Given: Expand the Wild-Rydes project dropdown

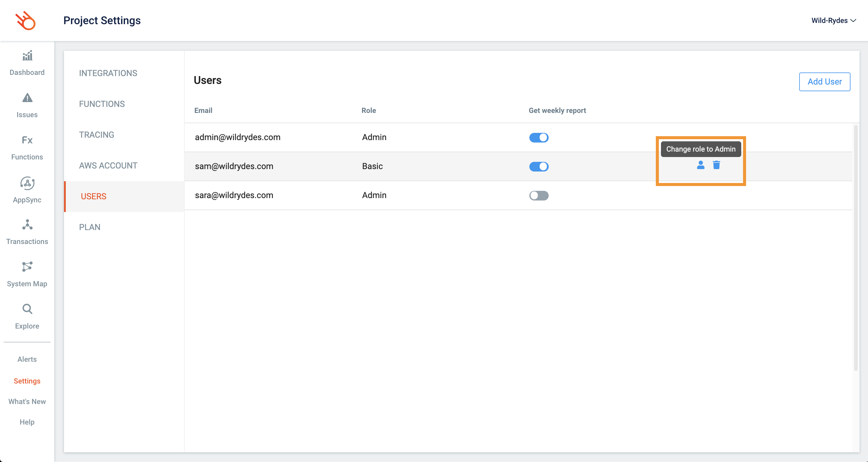Looking at the screenshot, I should coord(834,21).
